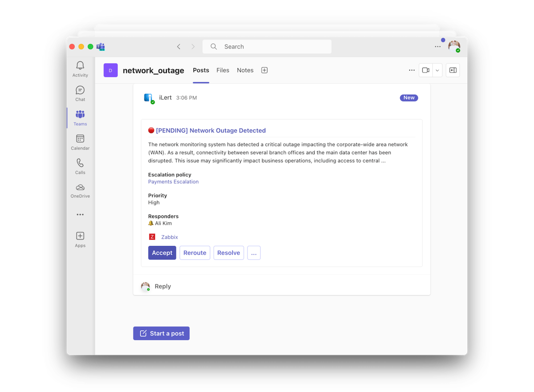Open the channel in a side pane

[x=453, y=70]
